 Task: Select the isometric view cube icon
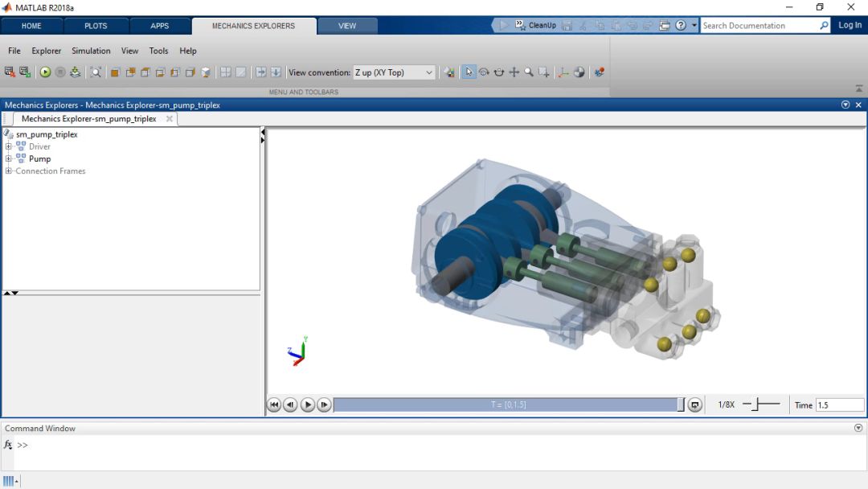(x=206, y=72)
